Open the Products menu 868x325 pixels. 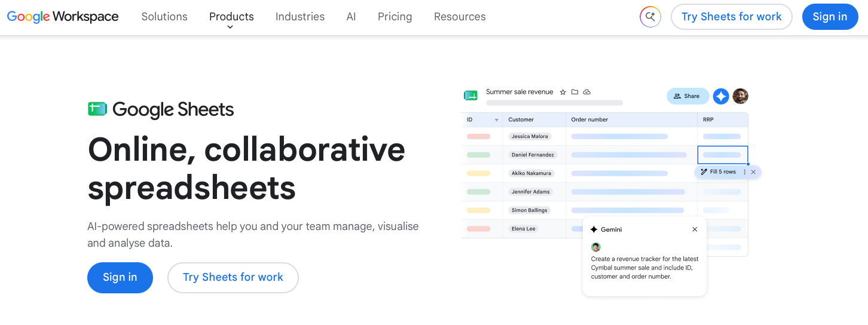pos(231,17)
